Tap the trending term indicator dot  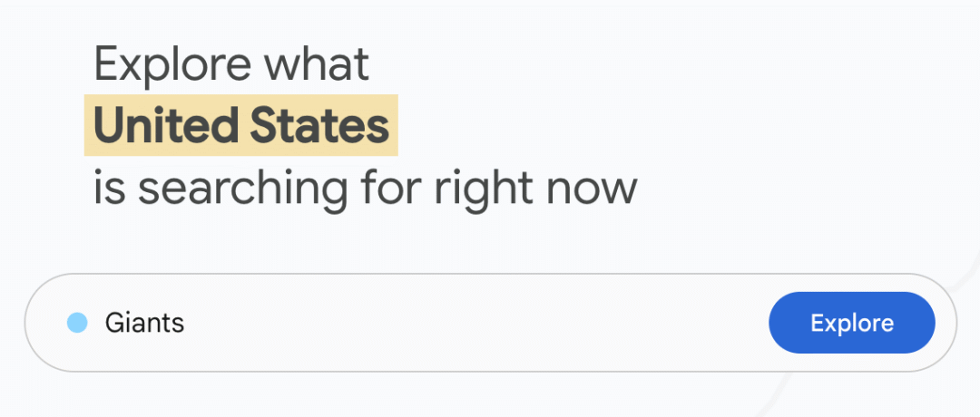tap(77, 323)
